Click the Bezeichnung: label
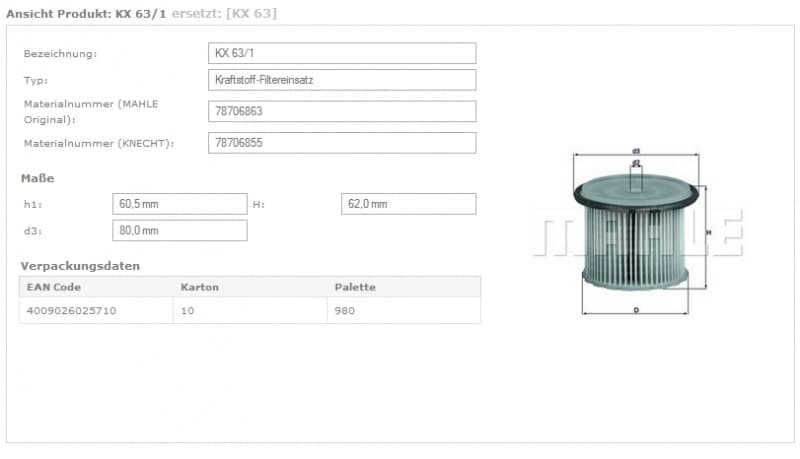 (x=60, y=54)
